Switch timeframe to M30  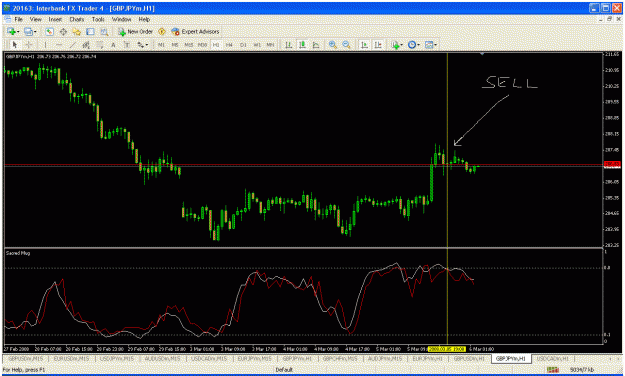point(202,45)
